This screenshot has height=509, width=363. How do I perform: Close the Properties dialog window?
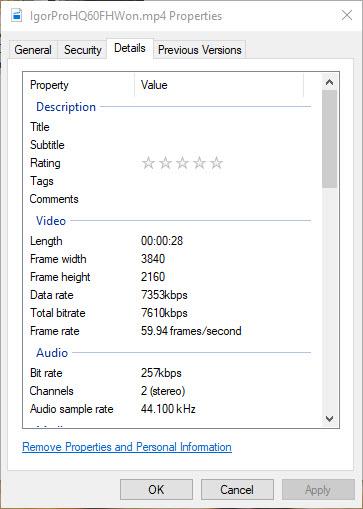click(x=347, y=15)
